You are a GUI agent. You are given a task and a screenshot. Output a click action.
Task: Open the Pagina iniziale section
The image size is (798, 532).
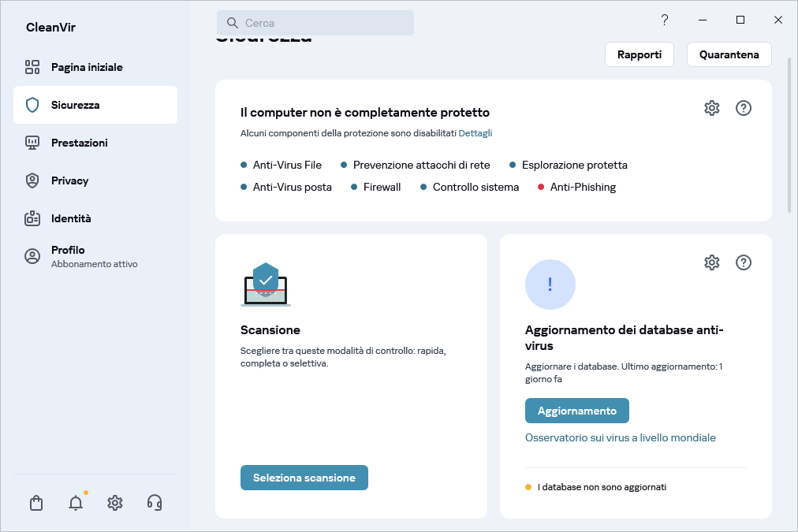(95, 67)
